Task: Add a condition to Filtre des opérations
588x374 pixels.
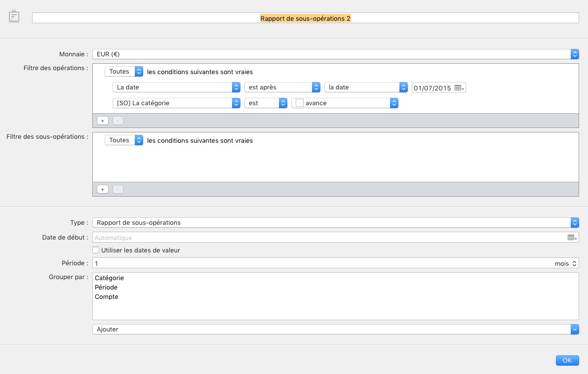Action: (102, 121)
